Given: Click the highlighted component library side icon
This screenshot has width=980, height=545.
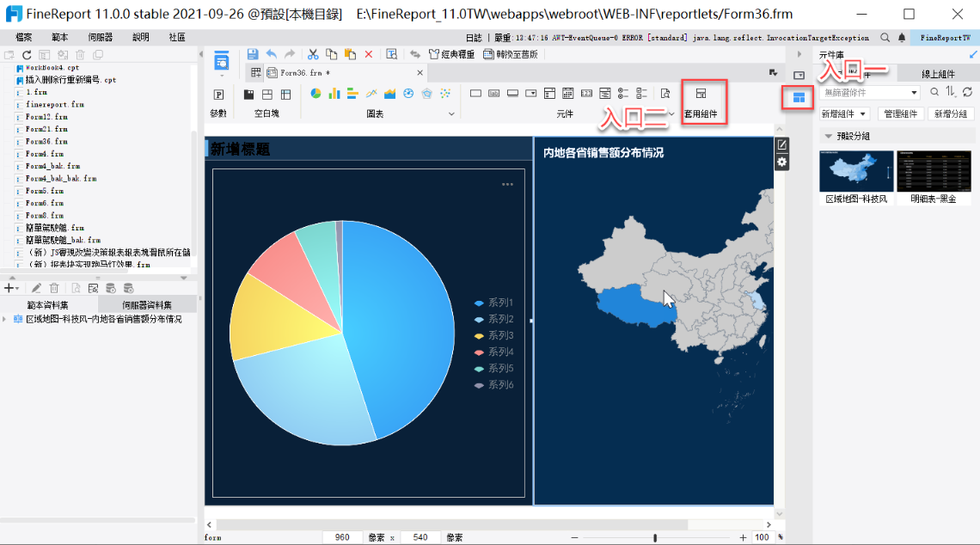Looking at the screenshot, I should 799,97.
